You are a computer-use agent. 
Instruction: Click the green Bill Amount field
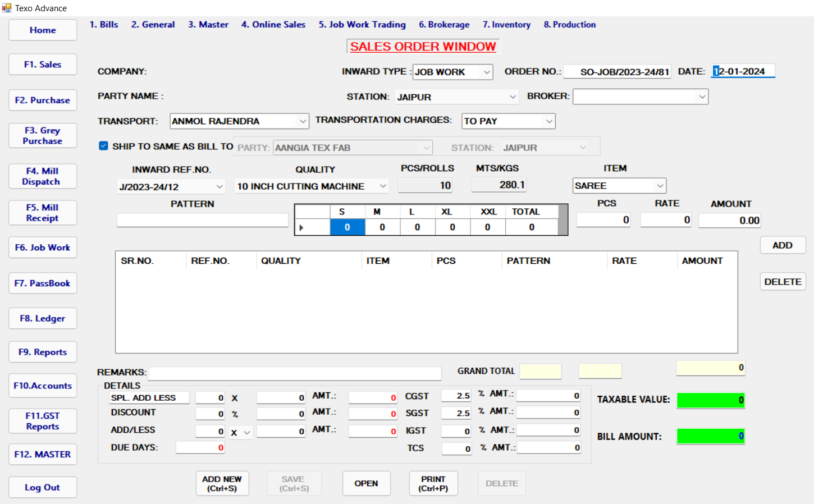[711, 436]
